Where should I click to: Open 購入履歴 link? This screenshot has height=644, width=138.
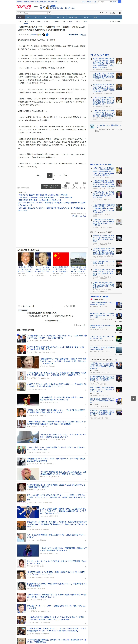tap(112, 13)
